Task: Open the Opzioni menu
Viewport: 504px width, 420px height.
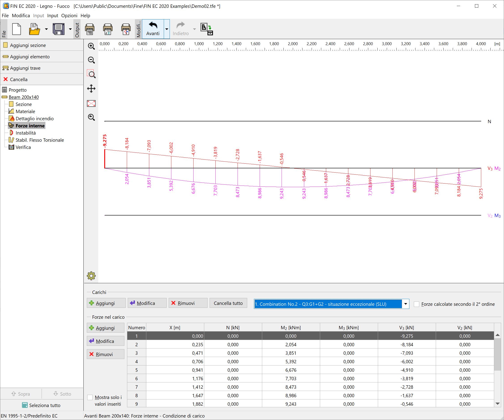Action: pyautogui.click(x=69, y=15)
